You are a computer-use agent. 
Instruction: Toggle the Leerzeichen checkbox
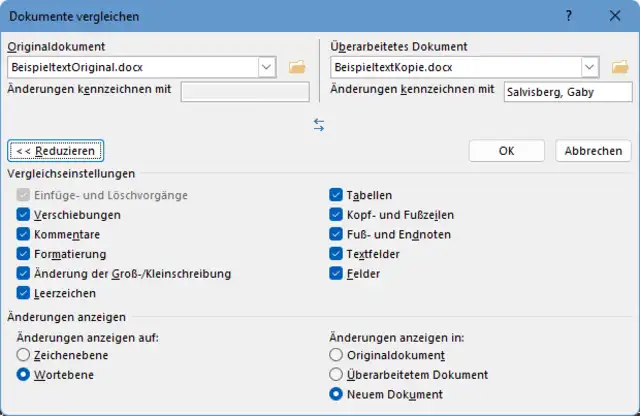23,293
